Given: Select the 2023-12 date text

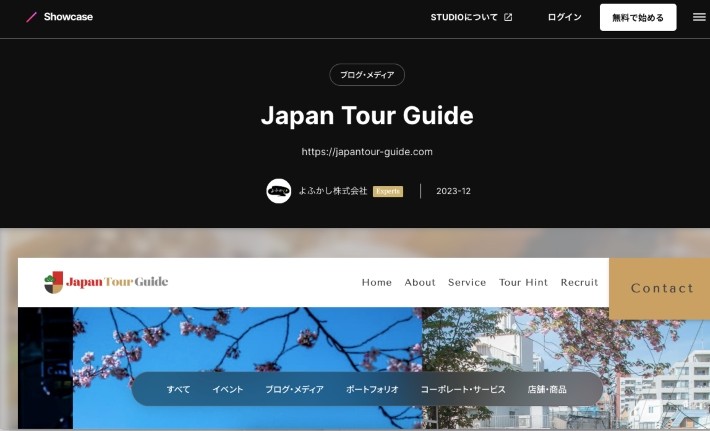Looking at the screenshot, I should [453, 191].
